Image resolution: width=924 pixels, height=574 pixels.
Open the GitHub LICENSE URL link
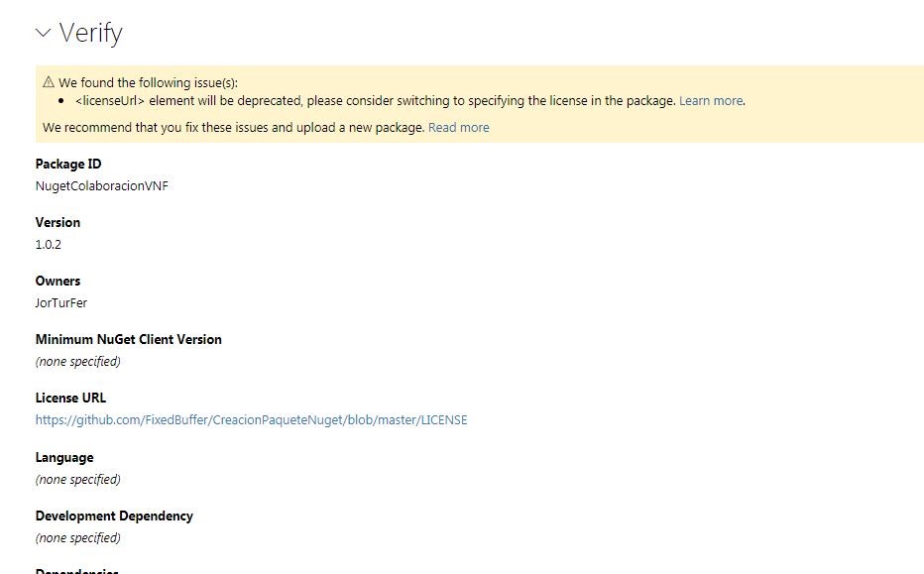click(251, 420)
